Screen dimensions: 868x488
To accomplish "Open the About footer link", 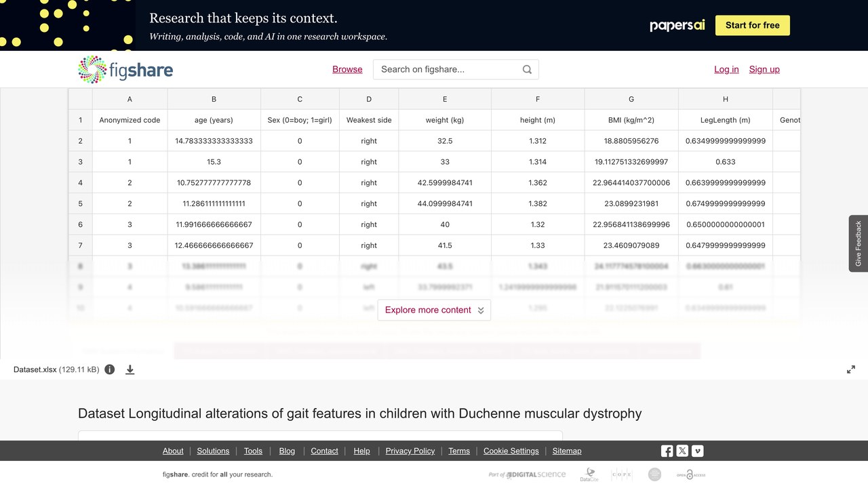I will 173,451.
